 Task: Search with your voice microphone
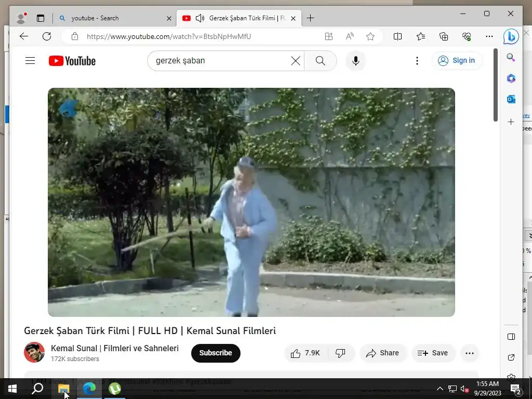click(x=355, y=61)
